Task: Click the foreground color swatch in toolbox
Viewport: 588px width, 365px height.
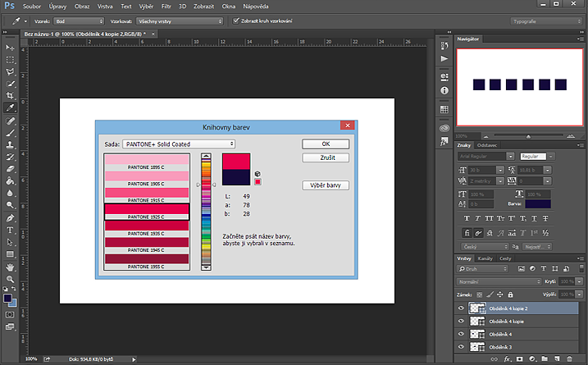Action: tap(7, 299)
